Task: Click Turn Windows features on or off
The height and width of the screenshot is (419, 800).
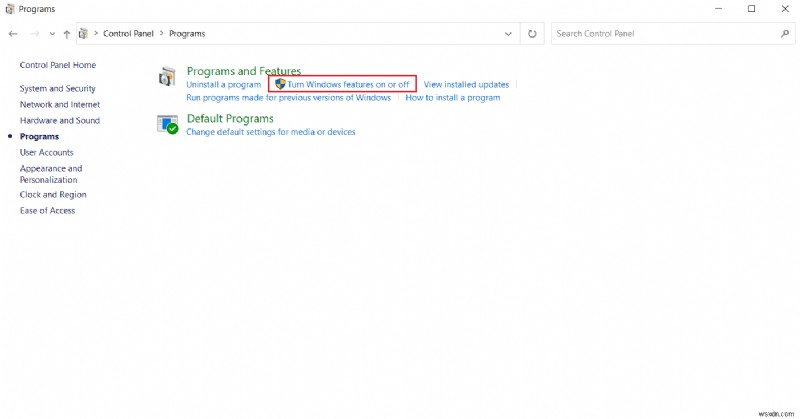Action: (x=348, y=85)
